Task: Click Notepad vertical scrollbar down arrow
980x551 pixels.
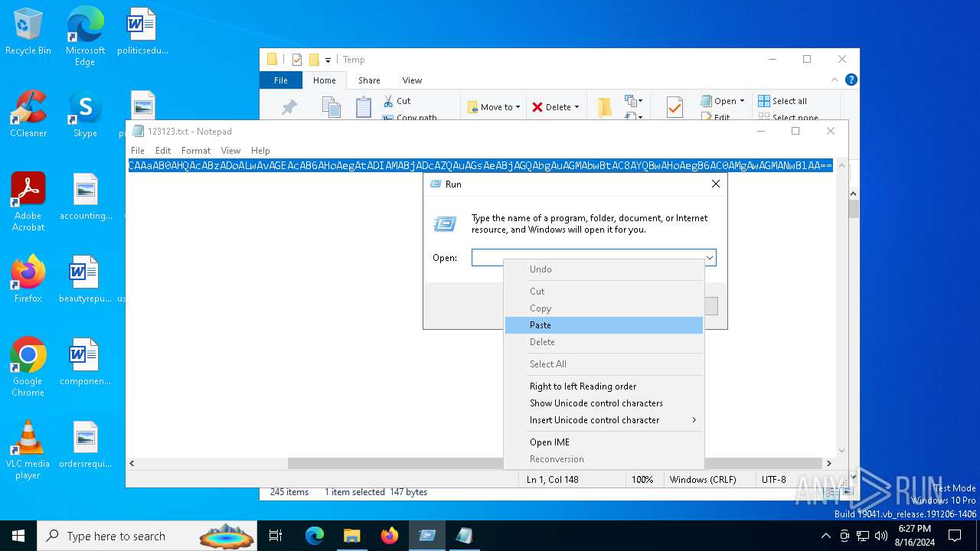Action: coord(842,451)
